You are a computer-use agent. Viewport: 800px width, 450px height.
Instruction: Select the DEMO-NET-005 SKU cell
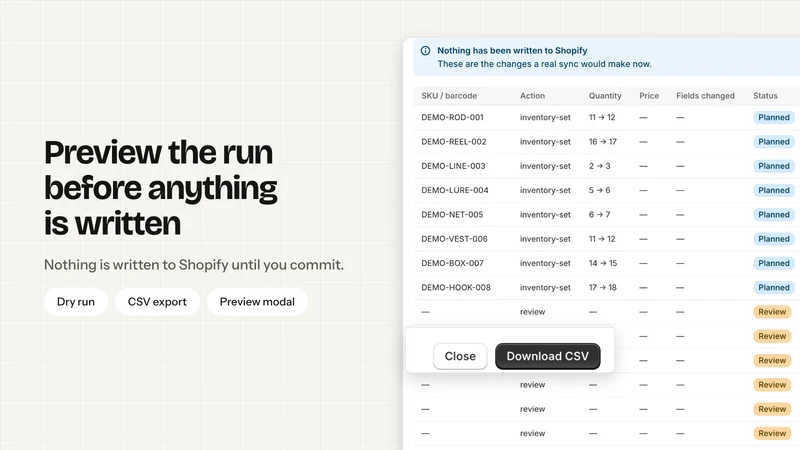[x=452, y=215]
